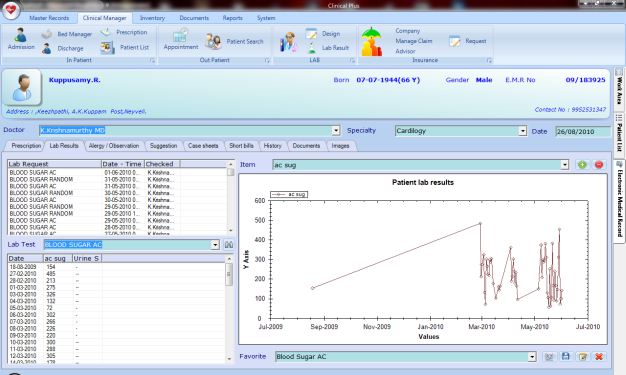Switch to the Documents record tab beside History

[306, 146]
